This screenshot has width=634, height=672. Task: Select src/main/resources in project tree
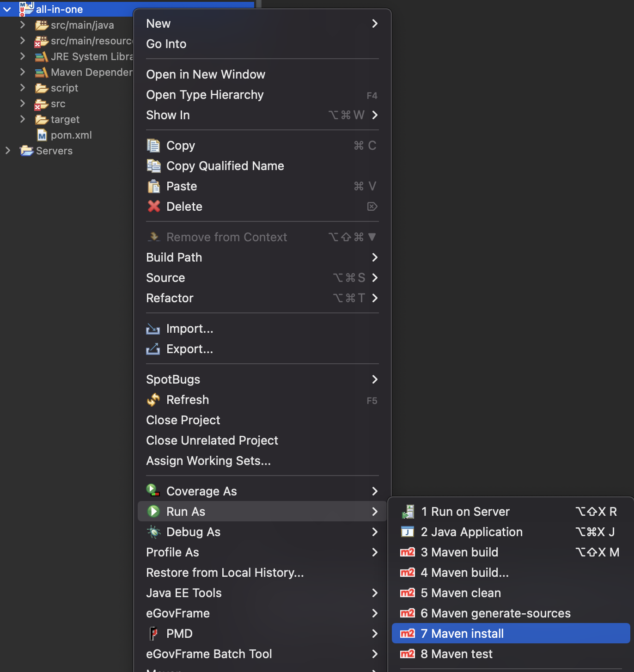coord(92,41)
